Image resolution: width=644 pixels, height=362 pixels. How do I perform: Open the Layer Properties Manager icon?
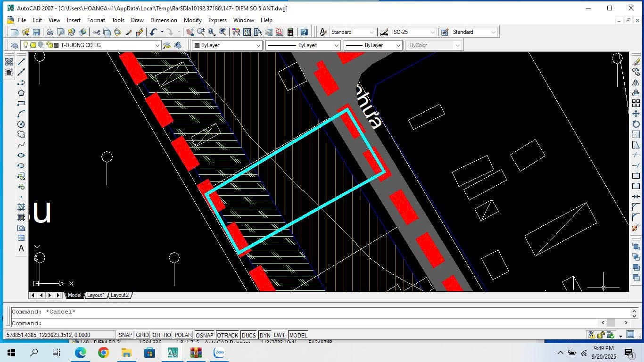[14, 45]
